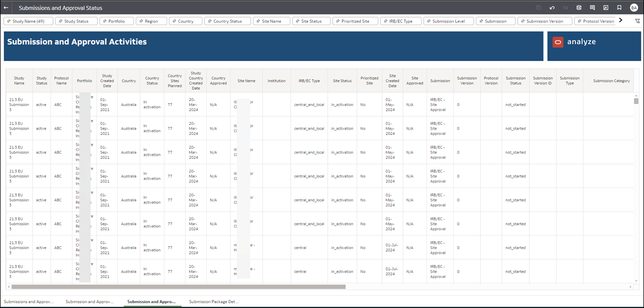Click the left arrow of the horizontal scrollbar
The image size is (644, 308).
[9, 287]
